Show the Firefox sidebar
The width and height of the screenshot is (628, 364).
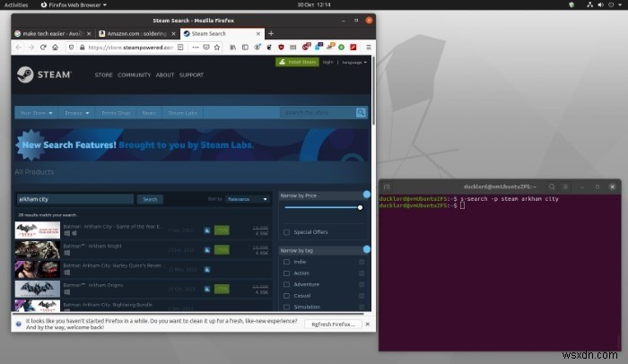tap(245, 48)
